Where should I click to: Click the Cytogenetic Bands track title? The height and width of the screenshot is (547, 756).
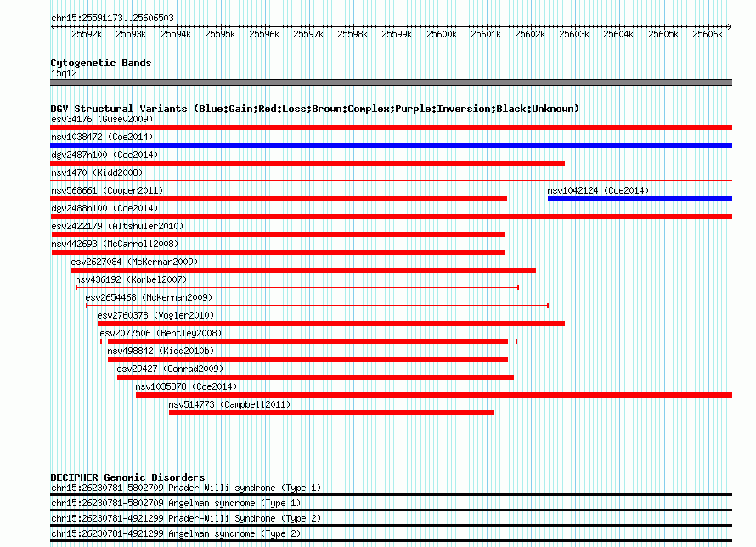click(101, 63)
